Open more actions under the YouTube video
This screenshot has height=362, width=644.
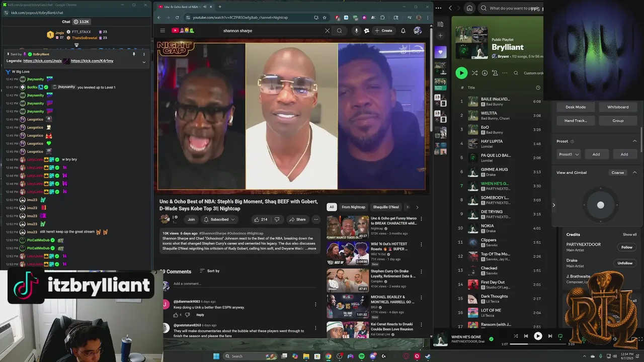316,219
